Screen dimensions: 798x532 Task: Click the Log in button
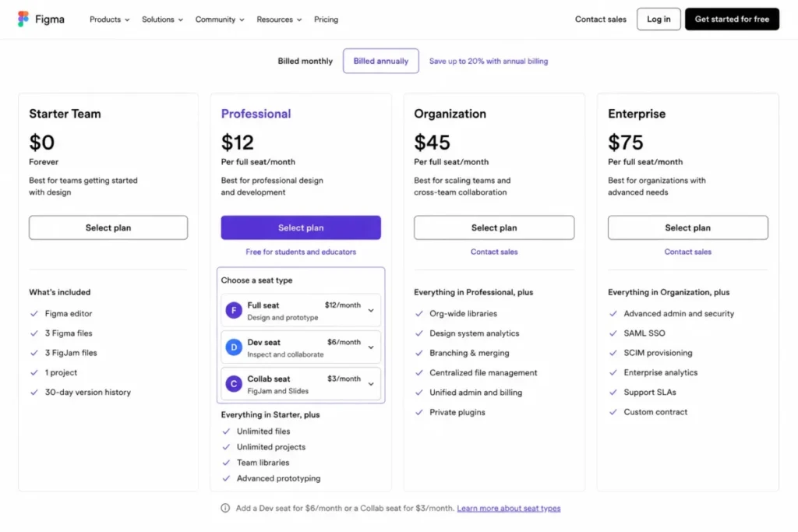point(659,19)
